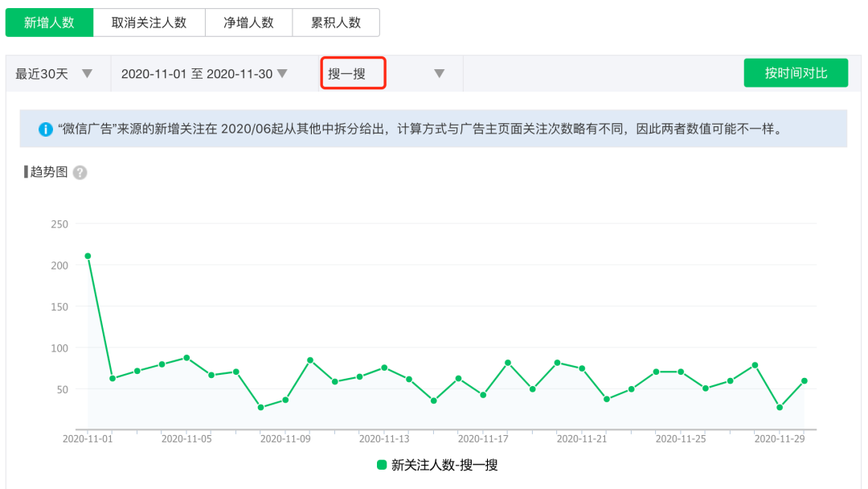Select the data point above 2020-11-17

click(483, 395)
